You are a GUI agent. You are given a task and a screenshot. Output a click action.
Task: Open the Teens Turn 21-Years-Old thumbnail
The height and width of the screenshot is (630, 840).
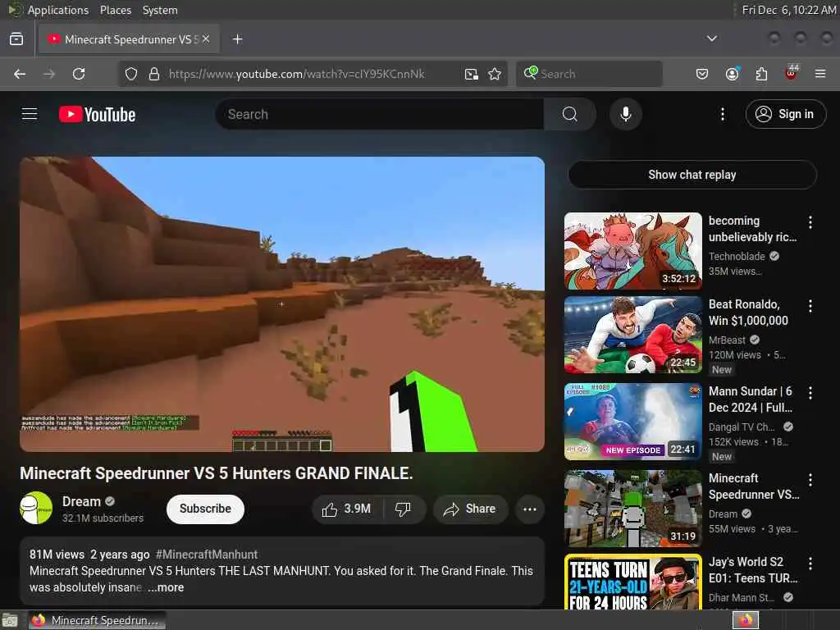632,582
